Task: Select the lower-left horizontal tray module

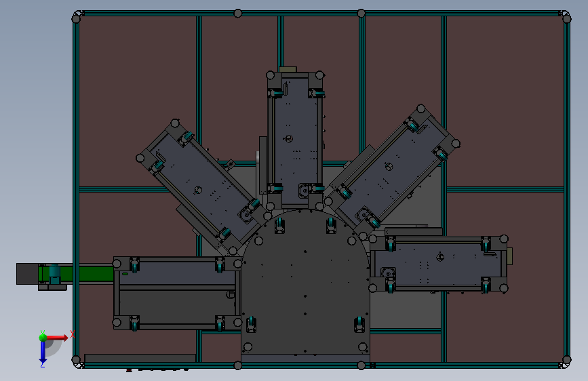Action: pyautogui.click(x=177, y=294)
